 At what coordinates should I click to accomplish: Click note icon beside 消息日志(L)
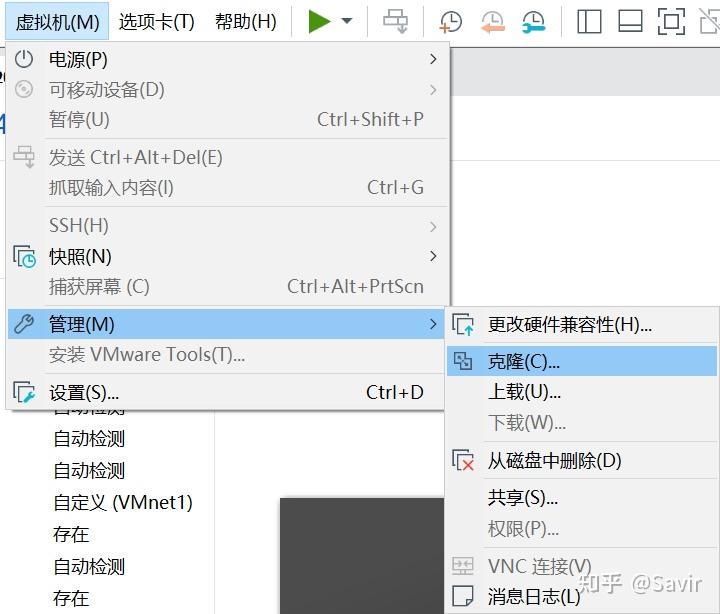(463, 596)
